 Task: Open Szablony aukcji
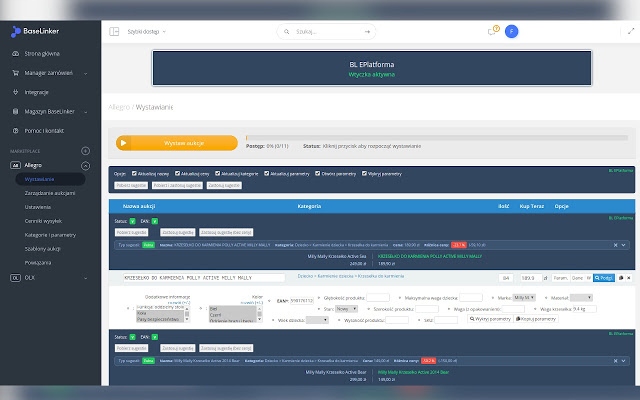[x=42, y=249]
